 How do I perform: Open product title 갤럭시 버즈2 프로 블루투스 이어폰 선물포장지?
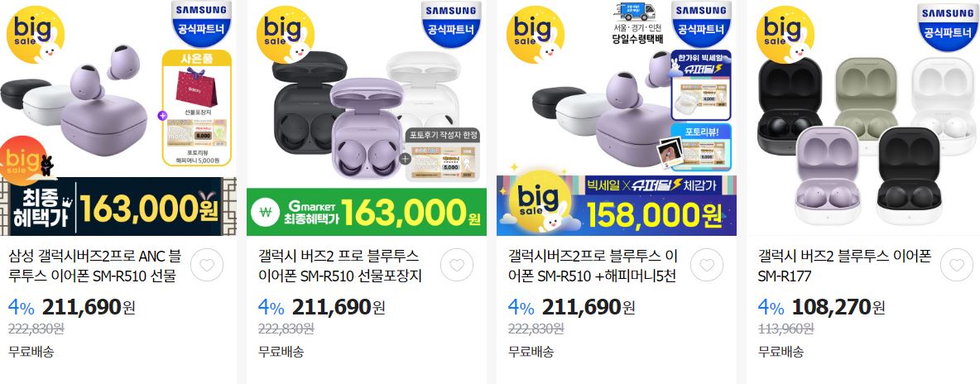[340, 265]
